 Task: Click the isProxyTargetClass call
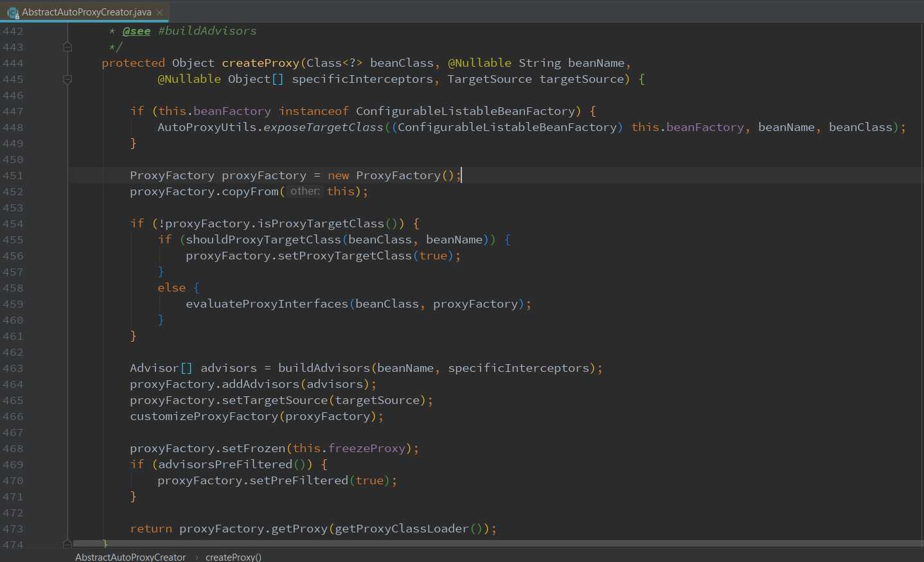coord(321,224)
